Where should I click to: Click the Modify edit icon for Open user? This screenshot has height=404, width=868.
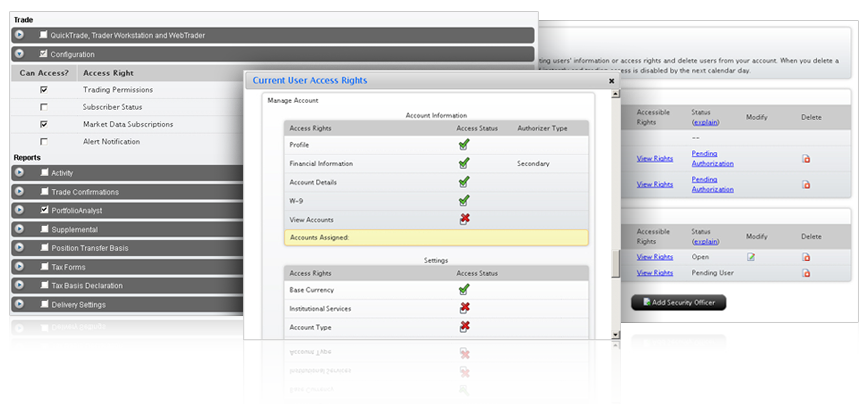tap(751, 257)
